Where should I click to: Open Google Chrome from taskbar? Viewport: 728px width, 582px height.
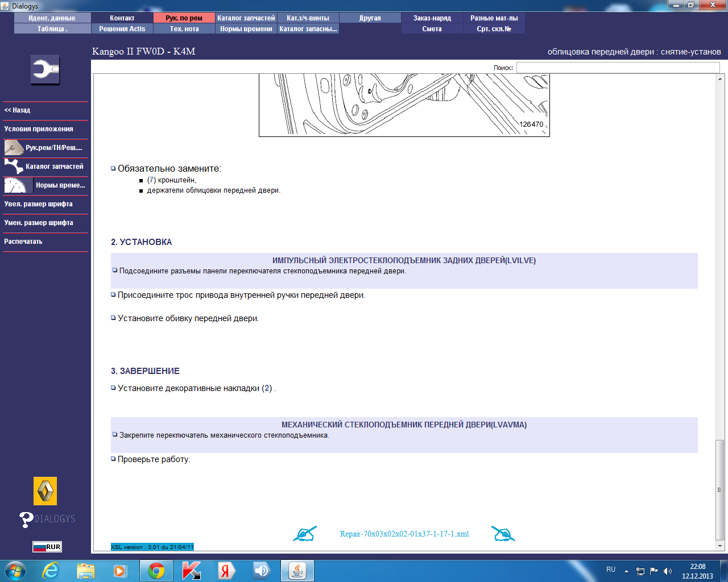156,571
